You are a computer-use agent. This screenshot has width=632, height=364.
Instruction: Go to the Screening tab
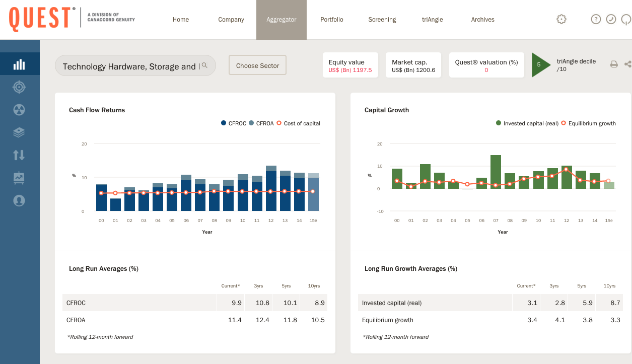click(x=382, y=20)
